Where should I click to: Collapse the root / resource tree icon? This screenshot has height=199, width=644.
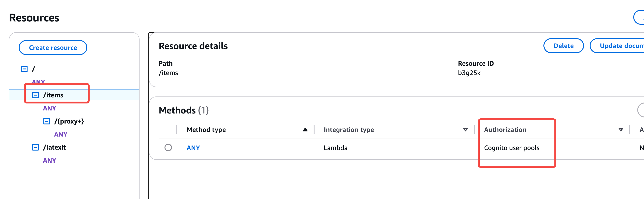pyautogui.click(x=24, y=69)
